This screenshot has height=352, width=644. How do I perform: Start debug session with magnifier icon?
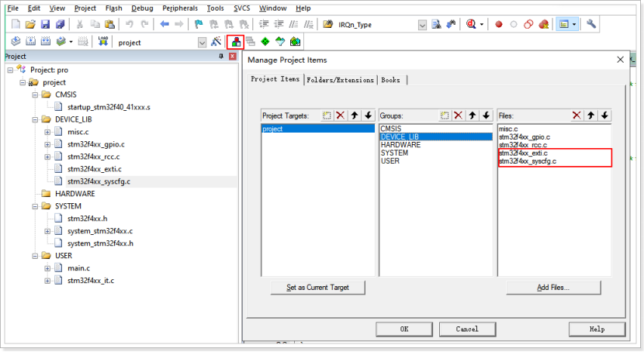tap(471, 24)
